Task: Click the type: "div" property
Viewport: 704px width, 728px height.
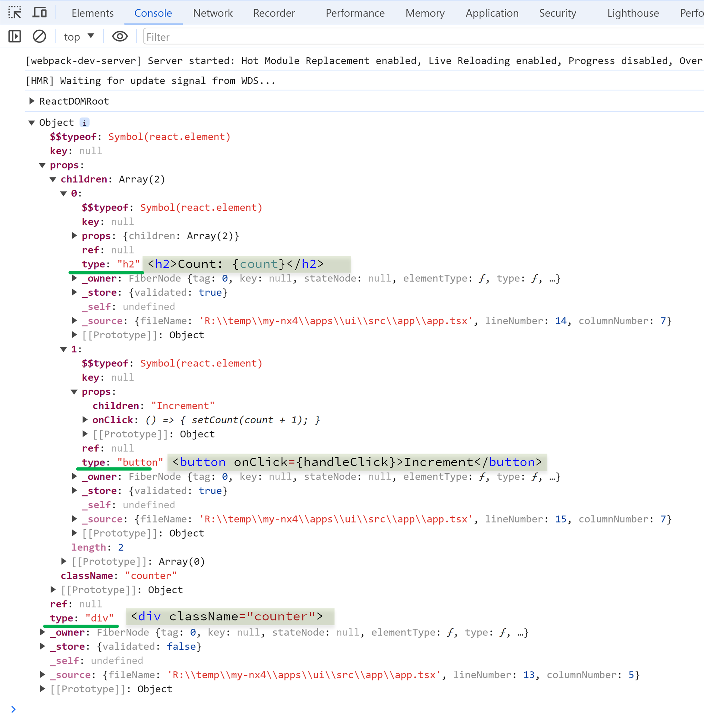Action: (x=82, y=618)
